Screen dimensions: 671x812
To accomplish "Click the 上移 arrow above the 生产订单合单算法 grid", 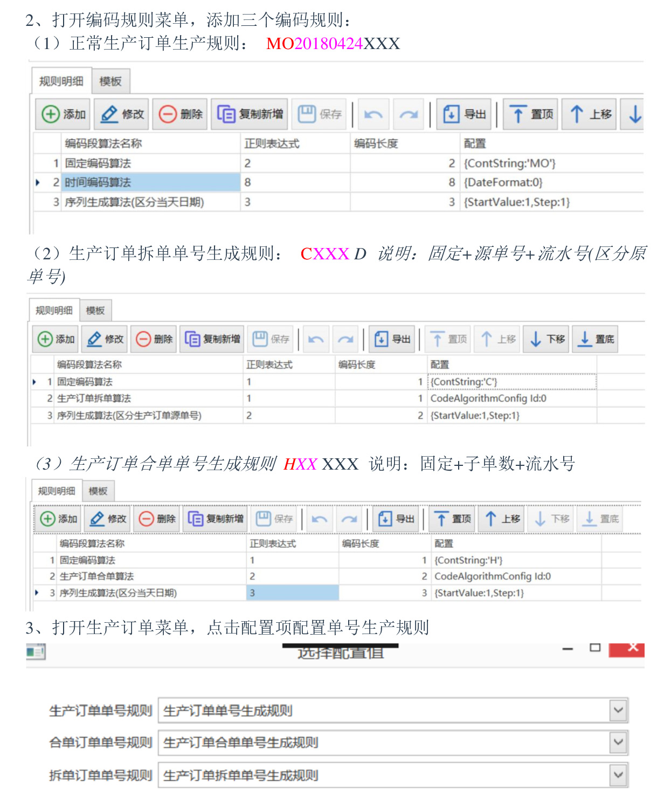I will (x=490, y=519).
